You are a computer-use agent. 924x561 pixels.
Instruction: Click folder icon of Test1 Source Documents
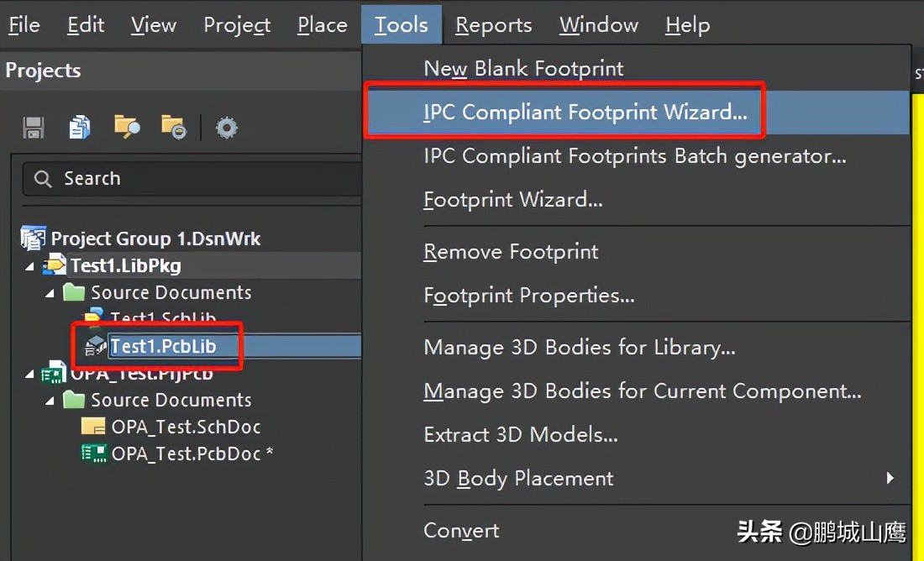[x=74, y=292]
